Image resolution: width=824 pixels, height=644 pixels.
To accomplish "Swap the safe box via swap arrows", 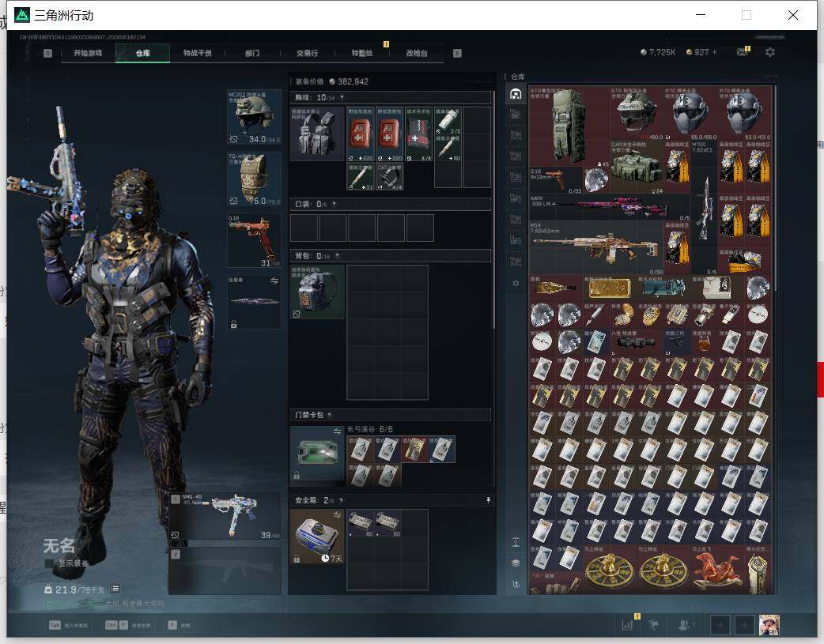I will 337,514.
